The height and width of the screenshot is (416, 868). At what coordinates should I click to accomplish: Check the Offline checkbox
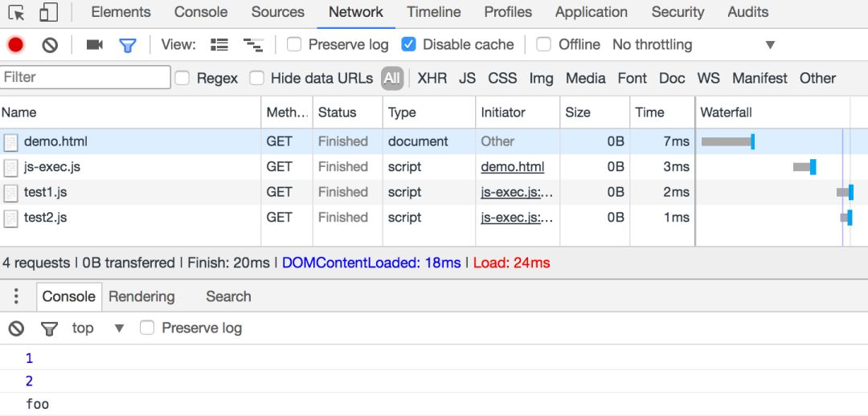pos(543,45)
